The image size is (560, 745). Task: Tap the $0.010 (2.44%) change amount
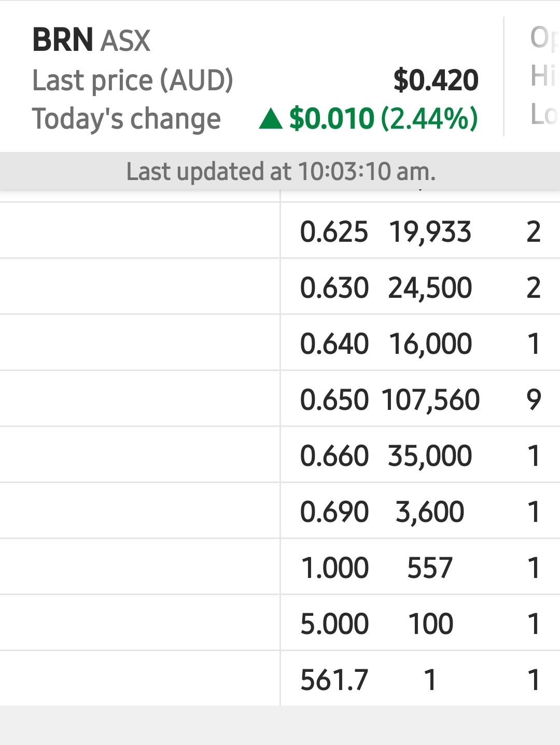pos(383,119)
